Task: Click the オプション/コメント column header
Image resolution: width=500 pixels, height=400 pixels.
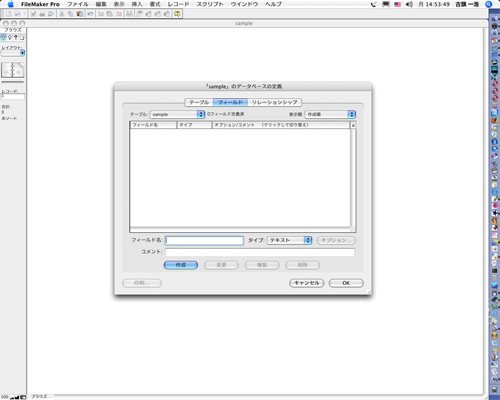Action: pos(281,125)
